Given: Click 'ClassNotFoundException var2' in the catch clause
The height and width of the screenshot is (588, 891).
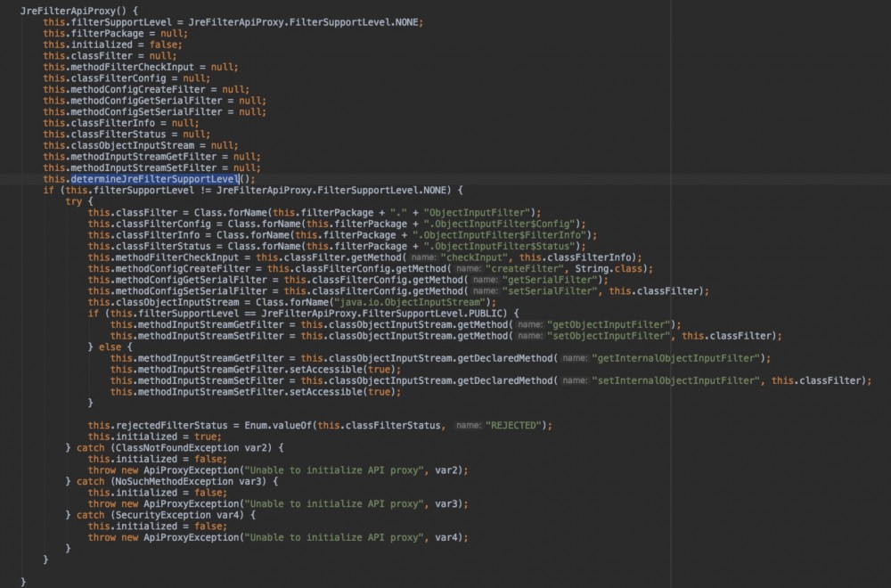Looking at the screenshot, I should [x=193, y=447].
